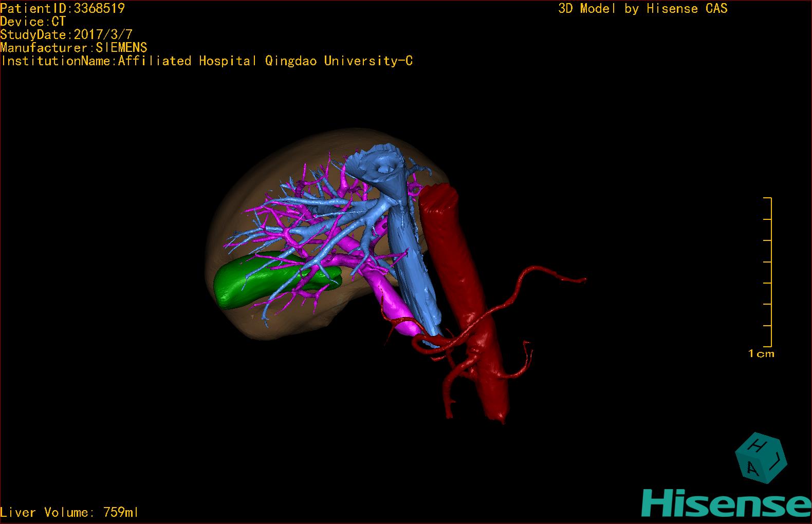Click the 1cm scale label

tap(761, 353)
